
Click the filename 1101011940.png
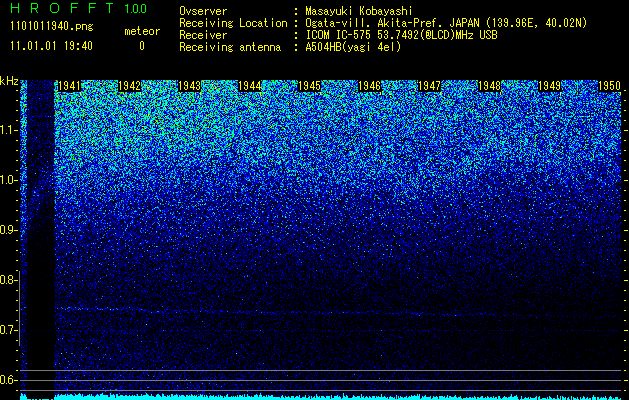pyautogui.click(x=52, y=26)
